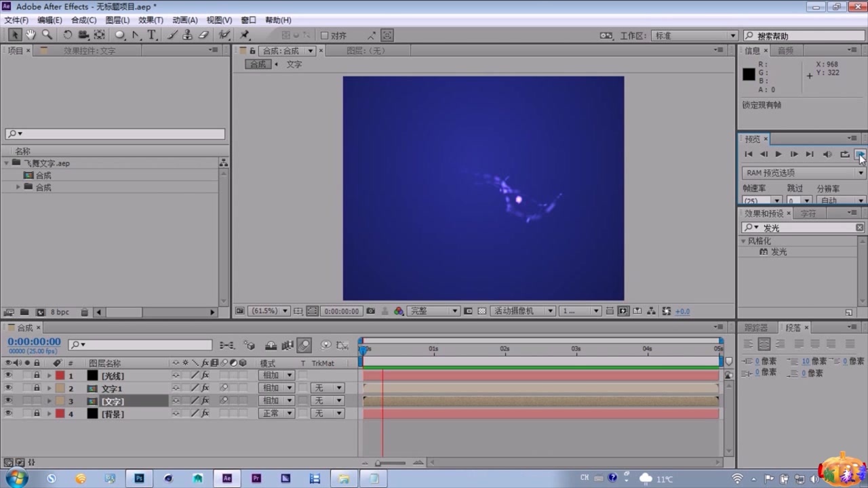Select the Pen tool
This screenshot has height=488, width=868.
136,35
